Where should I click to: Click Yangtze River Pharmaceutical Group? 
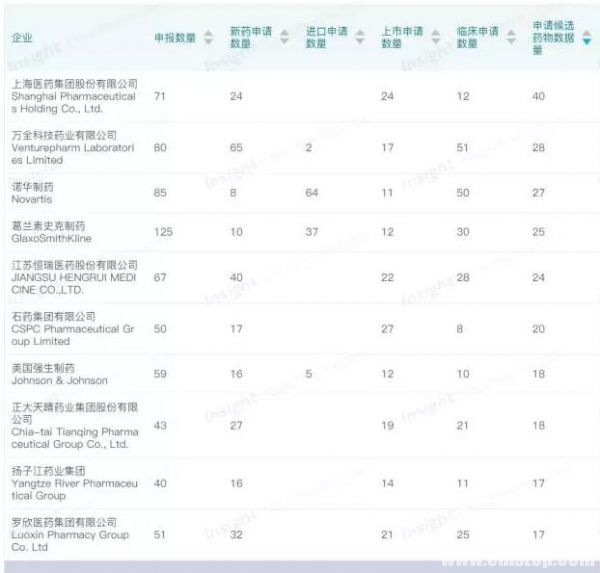click(x=74, y=483)
